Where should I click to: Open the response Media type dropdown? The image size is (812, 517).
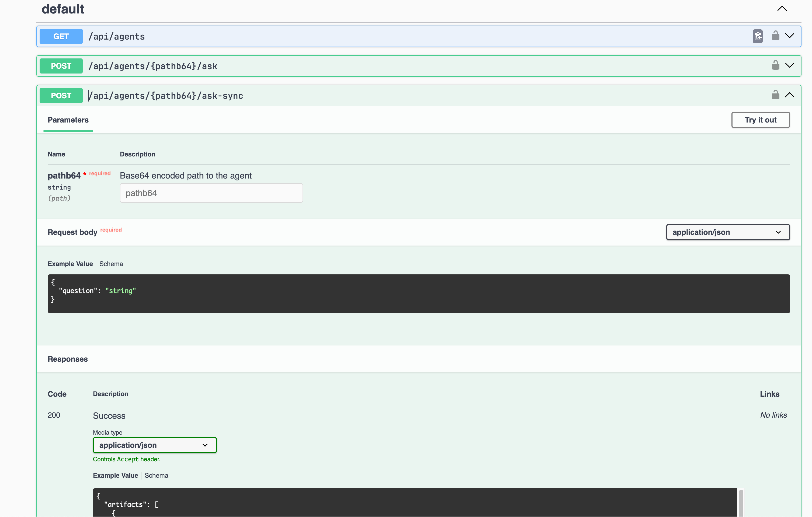(x=154, y=445)
